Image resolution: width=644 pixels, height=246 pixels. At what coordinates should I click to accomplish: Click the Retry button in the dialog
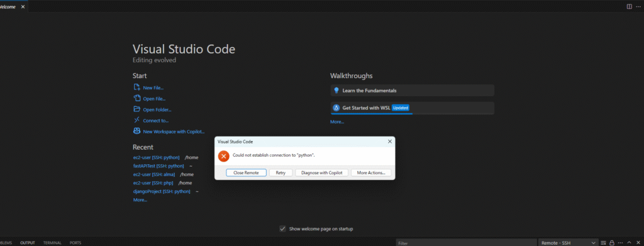pyautogui.click(x=280, y=172)
